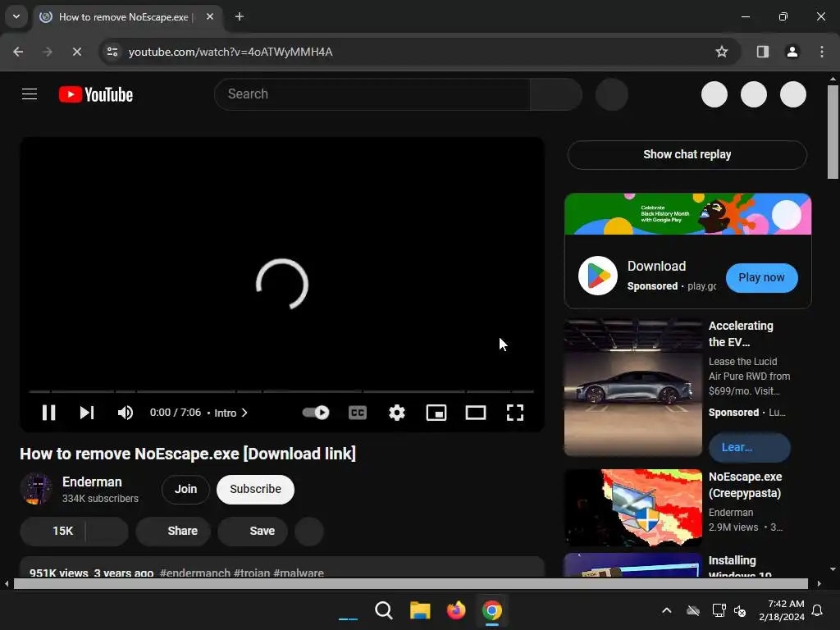Join the Enderman channel membership
The image size is (840, 630).
(185, 489)
